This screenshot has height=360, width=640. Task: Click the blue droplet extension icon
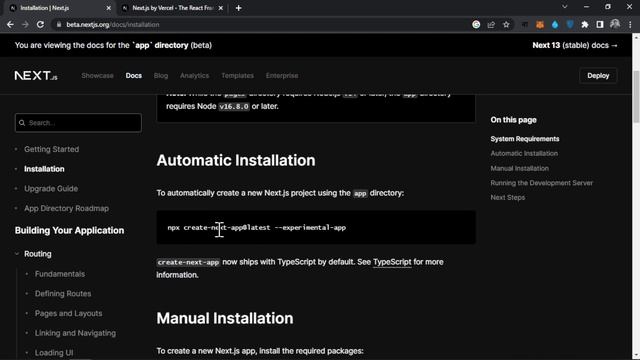tap(555, 24)
